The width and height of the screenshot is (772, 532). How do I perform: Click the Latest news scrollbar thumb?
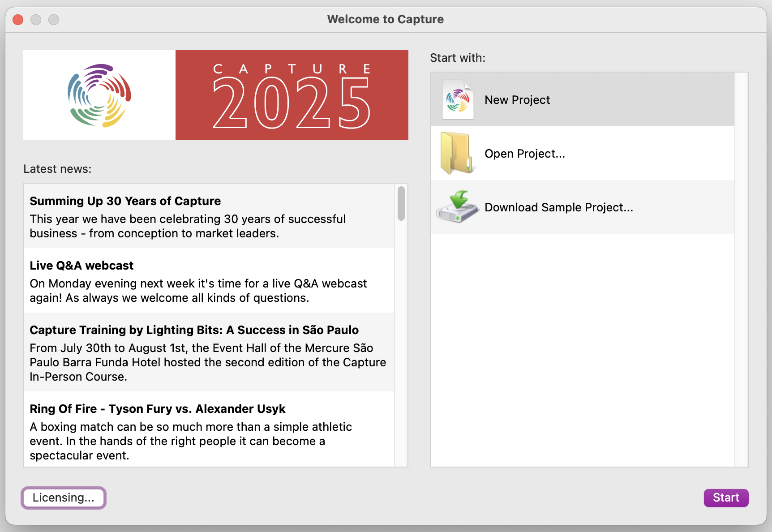(x=401, y=203)
